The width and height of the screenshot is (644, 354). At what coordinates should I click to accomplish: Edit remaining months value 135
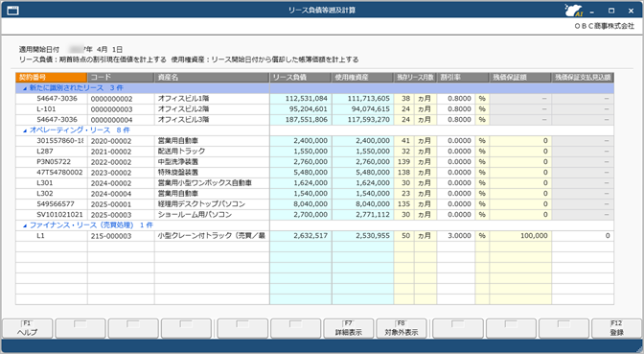point(404,204)
